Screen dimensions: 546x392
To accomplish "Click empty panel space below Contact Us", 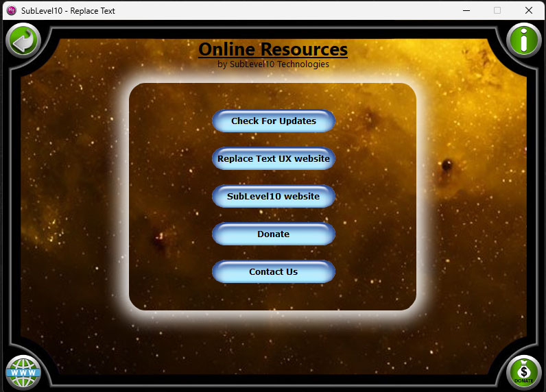I will point(273,296).
